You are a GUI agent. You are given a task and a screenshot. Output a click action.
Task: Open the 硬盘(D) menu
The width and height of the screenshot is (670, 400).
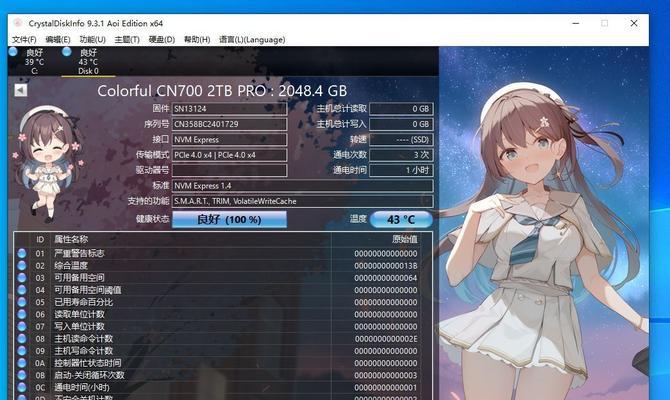click(162, 39)
